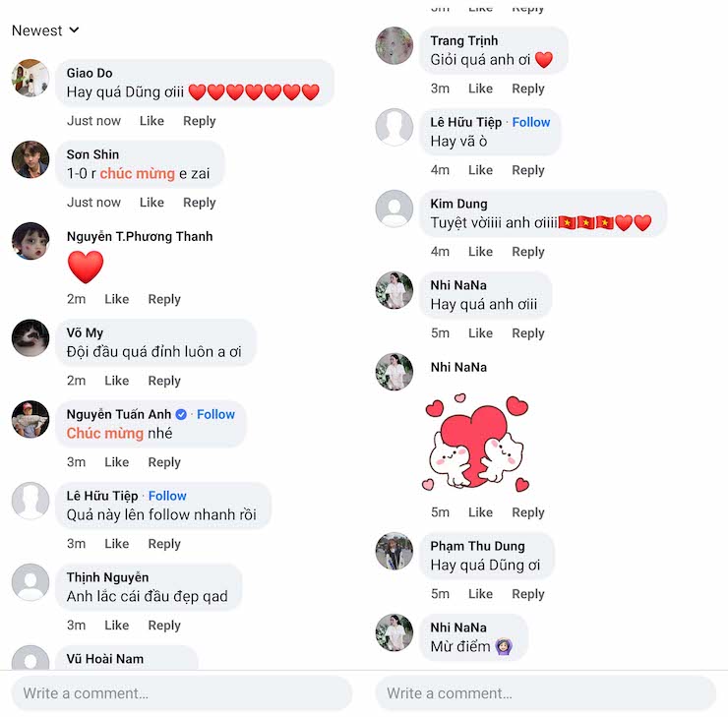Like Võ My's comment
The height and width of the screenshot is (717, 728).
coord(116,381)
